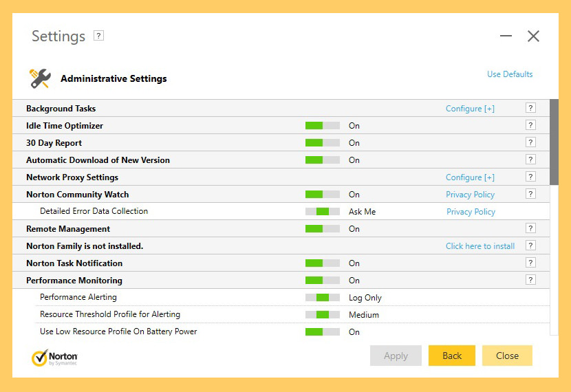The image size is (571, 392).
Task: Click the Administrative Settings heading
Action: [114, 78]
